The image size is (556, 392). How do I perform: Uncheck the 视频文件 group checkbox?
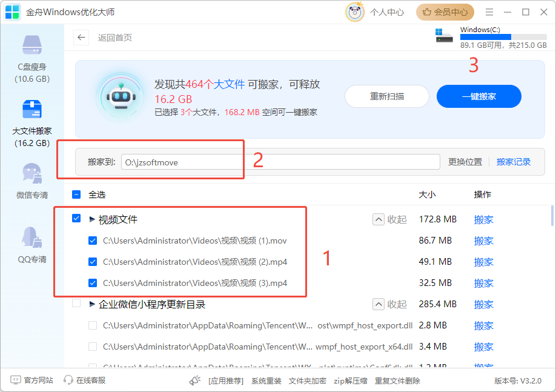tap(76, 218)
